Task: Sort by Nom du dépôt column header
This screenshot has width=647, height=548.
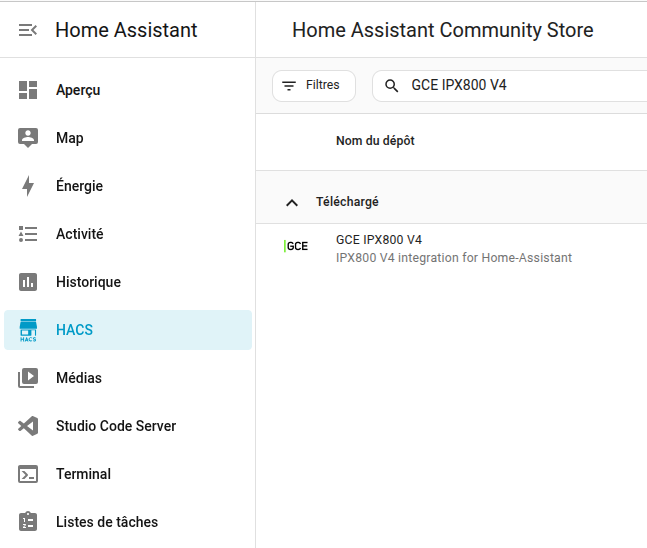Action: tap(375, 141)
